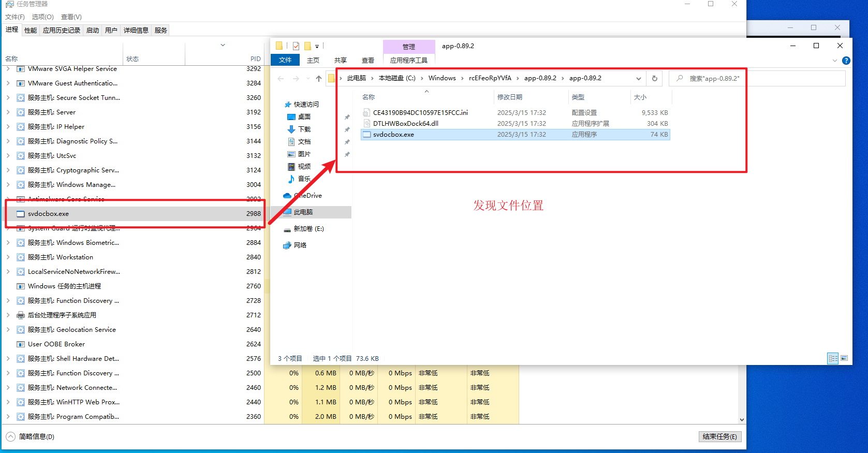Click Fewer details link
This screenshot has width=868, height=453.
click(37, 437)
